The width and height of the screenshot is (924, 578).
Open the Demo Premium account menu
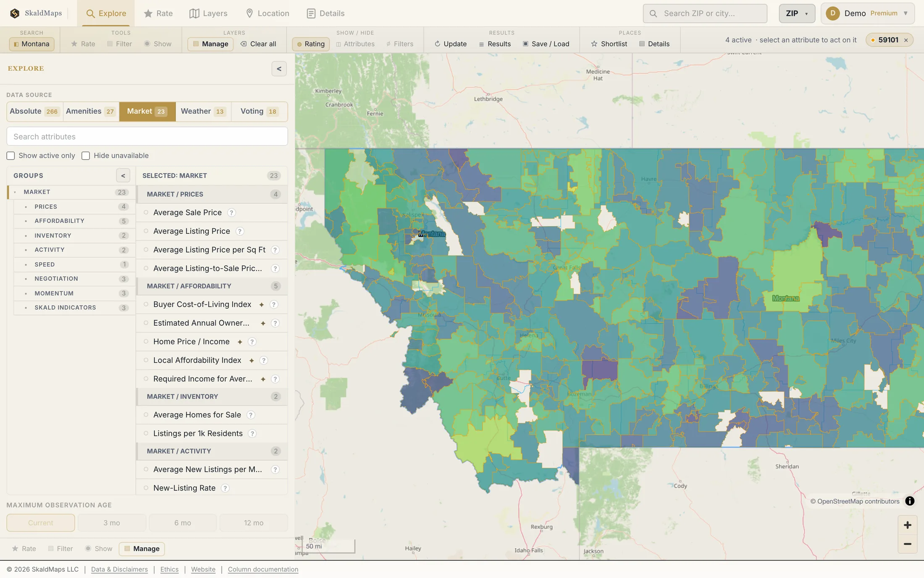coord(868,13)
